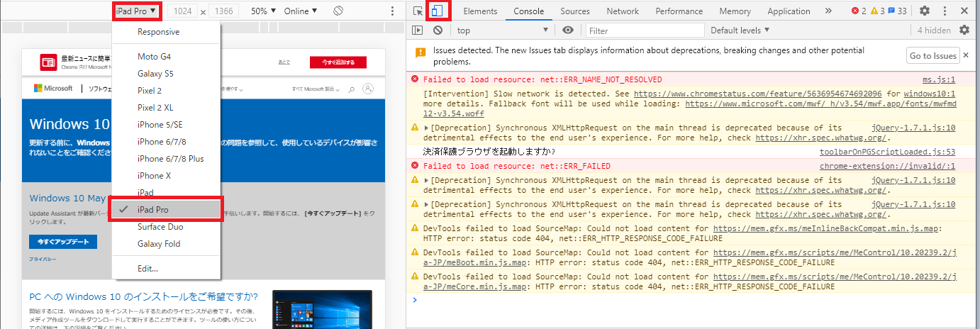Select Galaxy S5 from the device list
Viewport: 980px width, 329px height.
(167, 74)
